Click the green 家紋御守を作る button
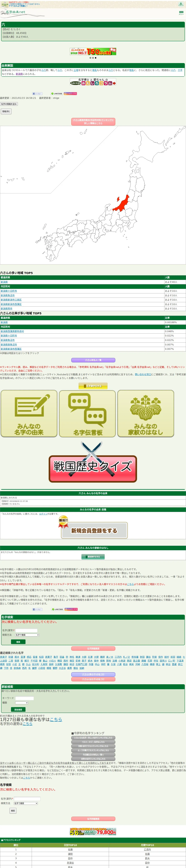 [93, 557]
